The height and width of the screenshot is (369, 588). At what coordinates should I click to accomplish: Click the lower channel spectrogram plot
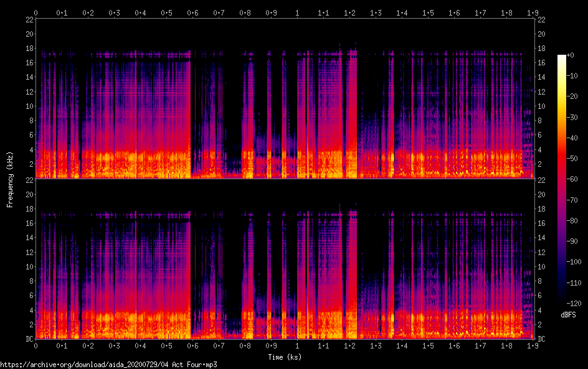[x=285, y=259]
